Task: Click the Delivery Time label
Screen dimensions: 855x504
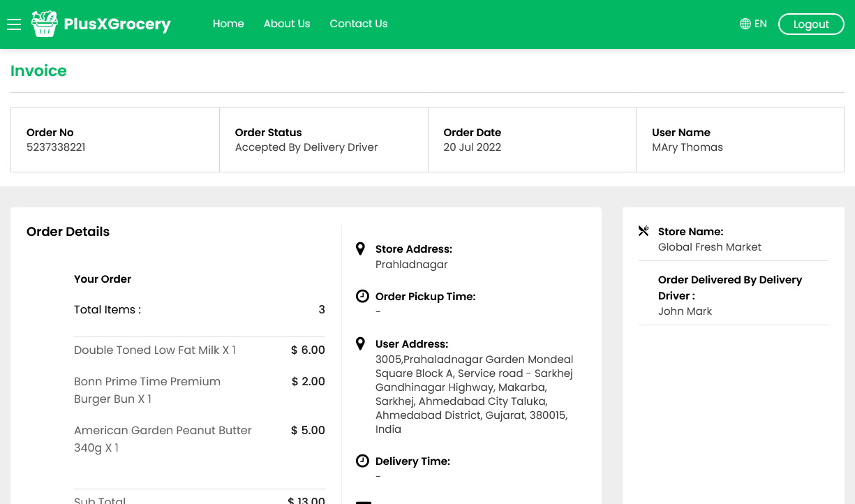Action: click(x=413, y=461)
